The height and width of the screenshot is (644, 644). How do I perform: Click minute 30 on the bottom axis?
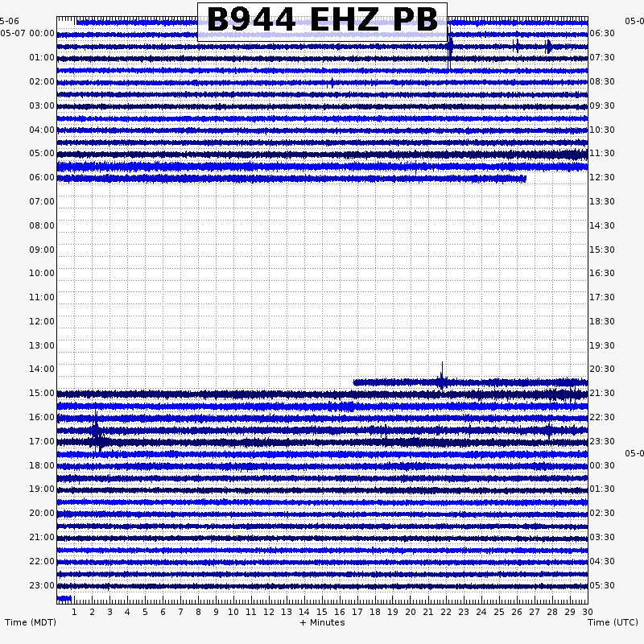coord(588,612)
